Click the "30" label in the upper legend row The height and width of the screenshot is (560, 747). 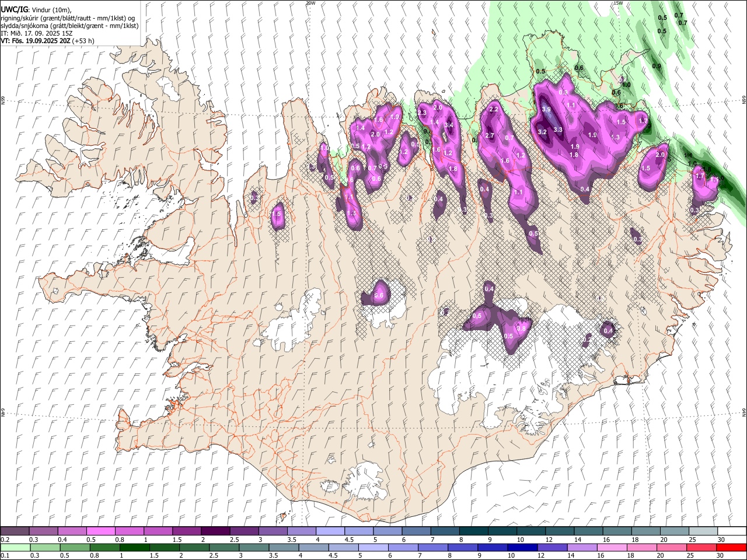[x=721, y=540]
